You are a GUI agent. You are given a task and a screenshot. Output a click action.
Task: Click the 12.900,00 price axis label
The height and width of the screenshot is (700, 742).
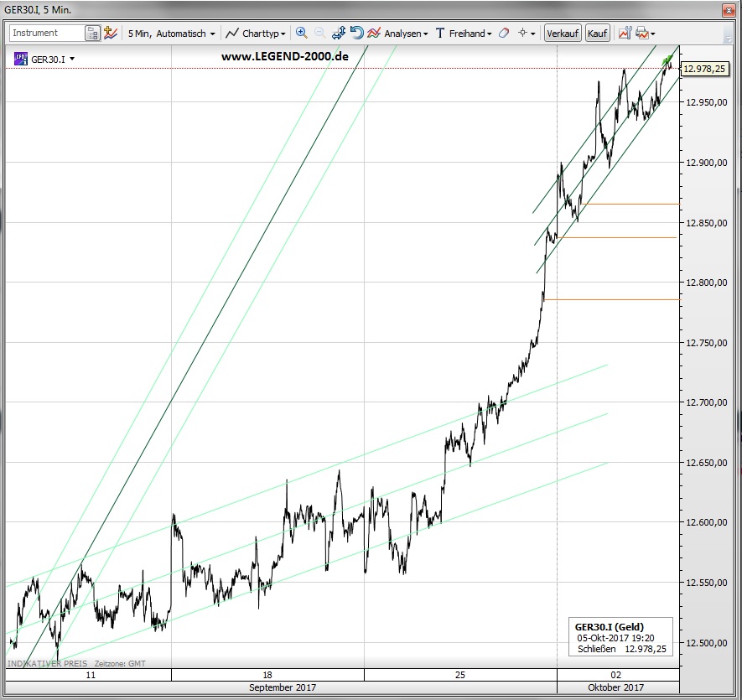coord(707,163)
